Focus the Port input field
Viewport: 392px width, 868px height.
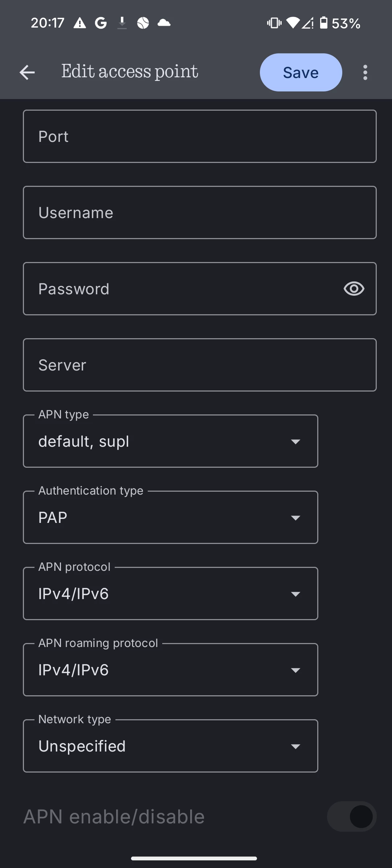pos(200,136)
